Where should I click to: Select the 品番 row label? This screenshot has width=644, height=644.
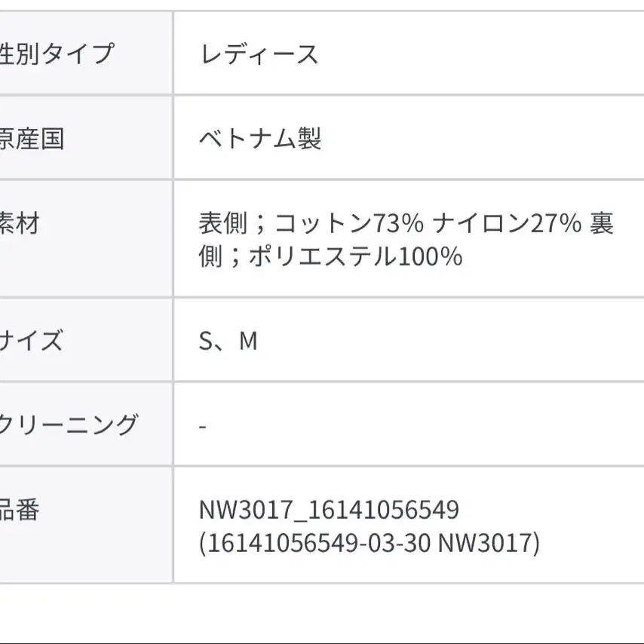20,510
